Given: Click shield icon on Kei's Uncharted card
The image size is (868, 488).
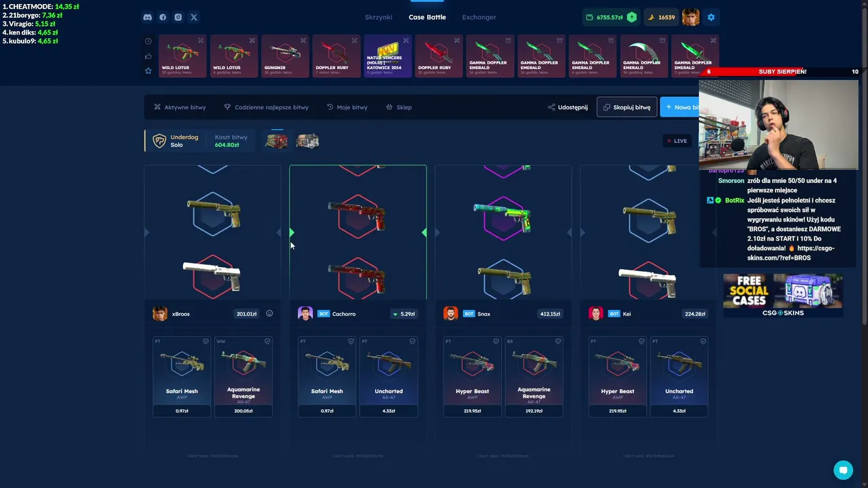Looking at the screenshot, I should tap(703, 342).
